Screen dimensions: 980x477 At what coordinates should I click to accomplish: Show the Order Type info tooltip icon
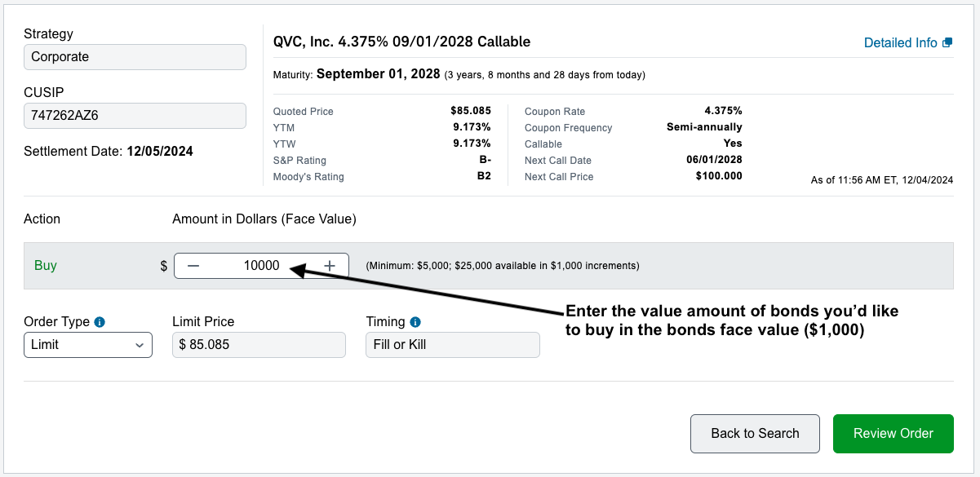click(100, 322)
